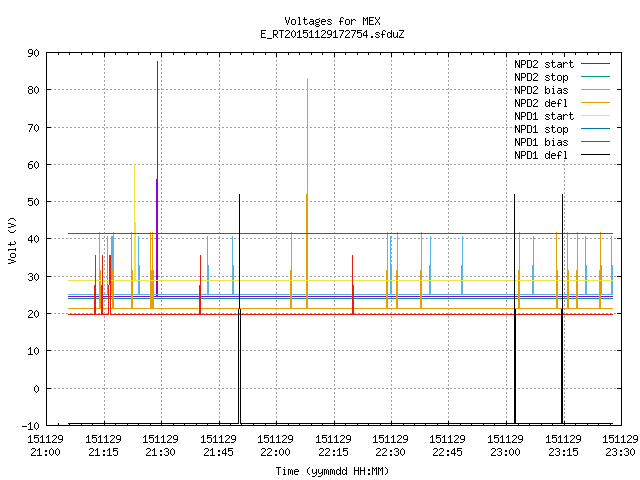This screenshot has width=640, height=480.
Task: Click the x-axis tick label 21:15
Action: 103,453
